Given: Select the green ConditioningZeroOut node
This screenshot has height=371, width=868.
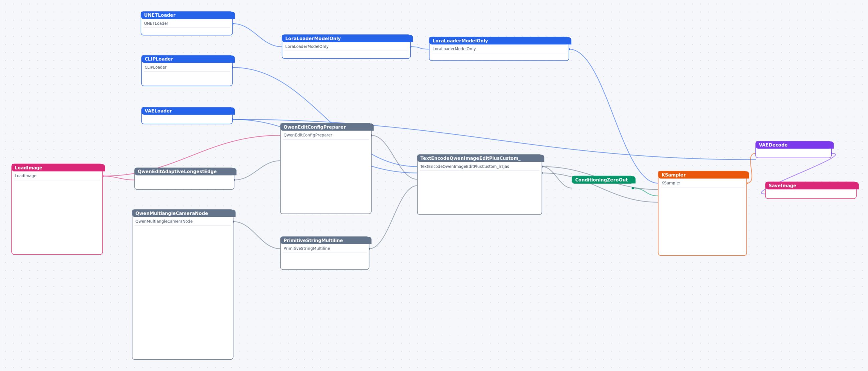Looking at the screenshot, I should point(604,180).
